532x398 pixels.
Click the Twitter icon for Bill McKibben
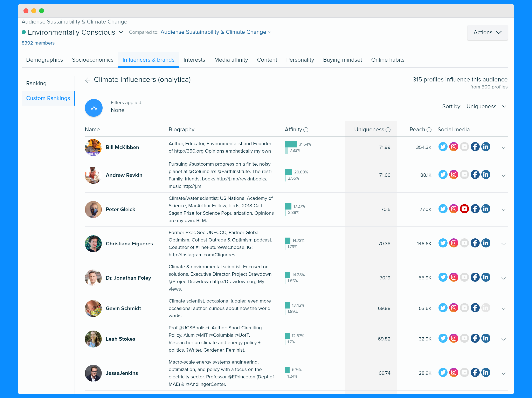(x=443, y=147)
